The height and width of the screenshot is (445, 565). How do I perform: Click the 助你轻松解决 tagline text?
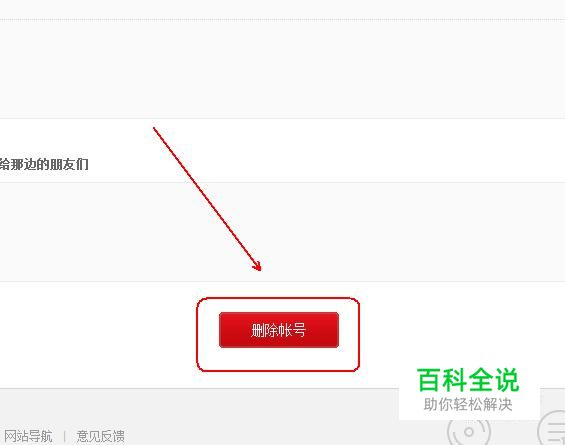pos(468,404)
